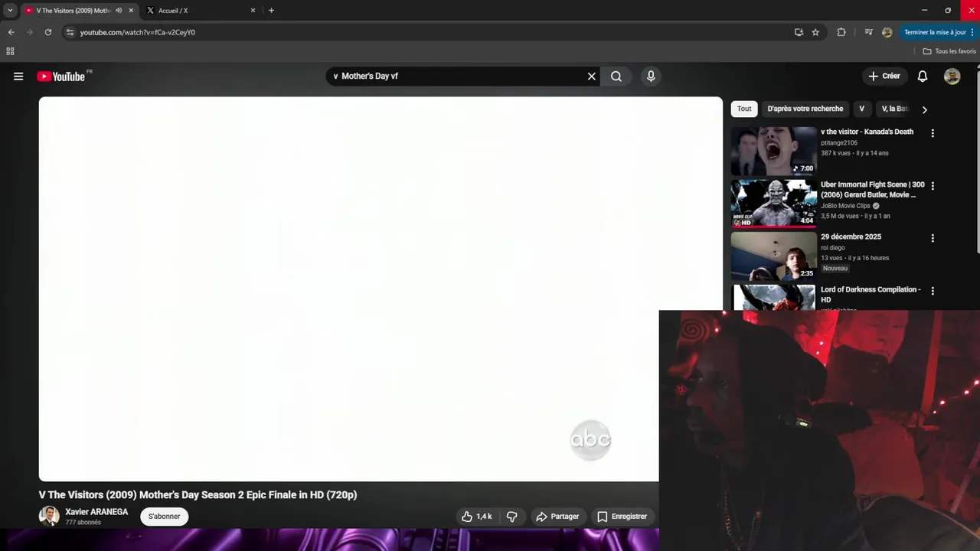Viewport: 980px width, 551px height.
Task: Open options for 29 décembre 2025 video
Action: click(932, 239)
